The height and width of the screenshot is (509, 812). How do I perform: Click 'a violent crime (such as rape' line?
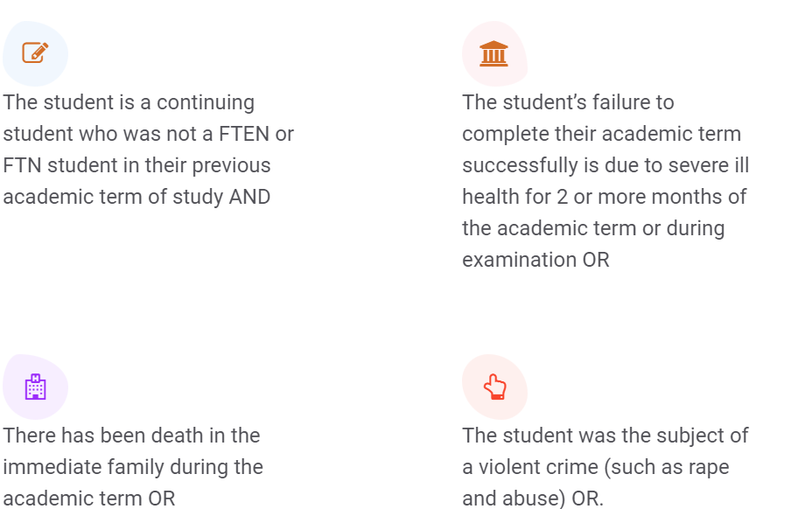coord(596,466)
